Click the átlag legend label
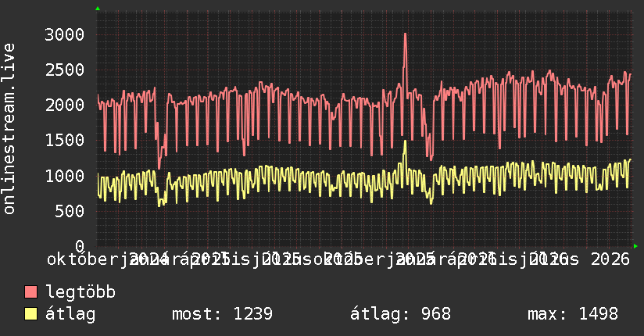Screen dimensions: 644x336 (x=70, y=314)
